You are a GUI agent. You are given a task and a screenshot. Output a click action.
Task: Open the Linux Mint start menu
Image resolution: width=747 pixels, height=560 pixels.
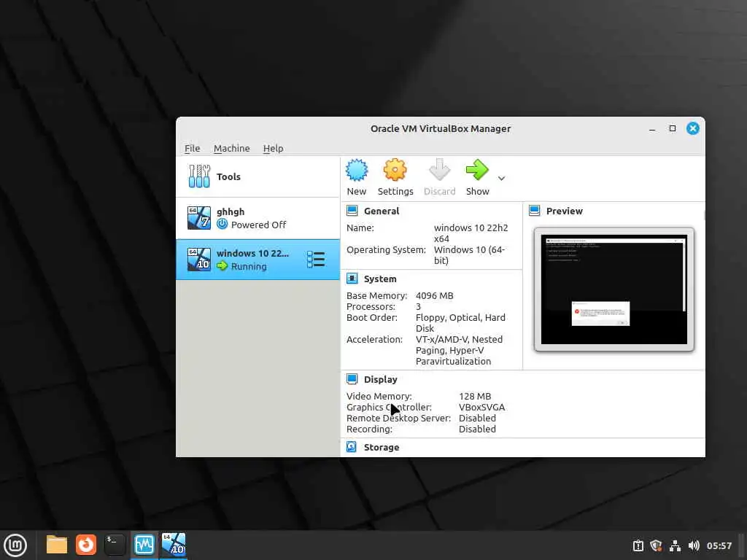15,545
